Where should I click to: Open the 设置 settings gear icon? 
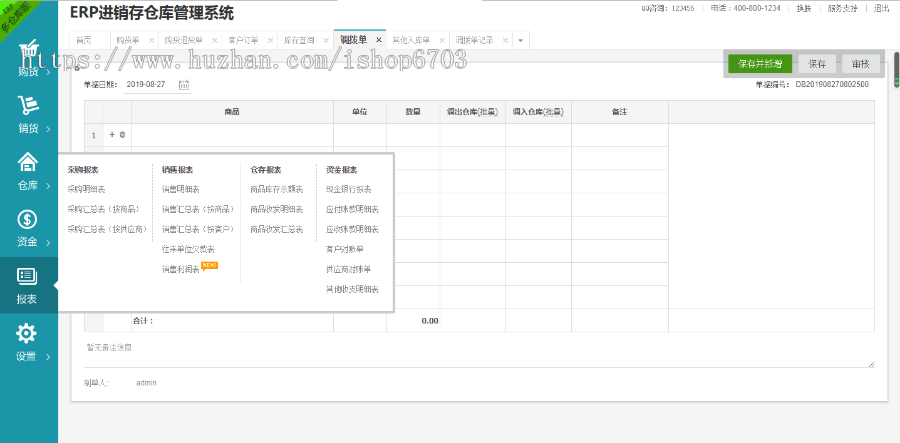(x=26, y=332)
